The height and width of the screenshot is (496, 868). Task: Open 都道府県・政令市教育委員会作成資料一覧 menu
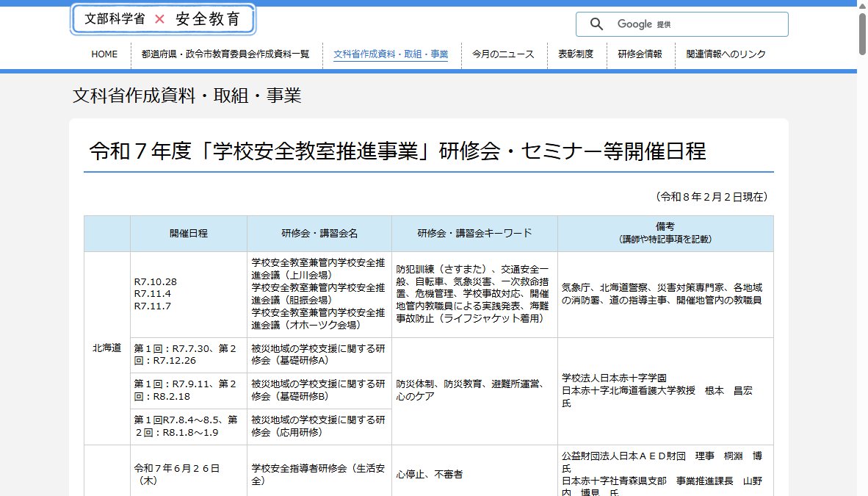click(x=225, y=54)
